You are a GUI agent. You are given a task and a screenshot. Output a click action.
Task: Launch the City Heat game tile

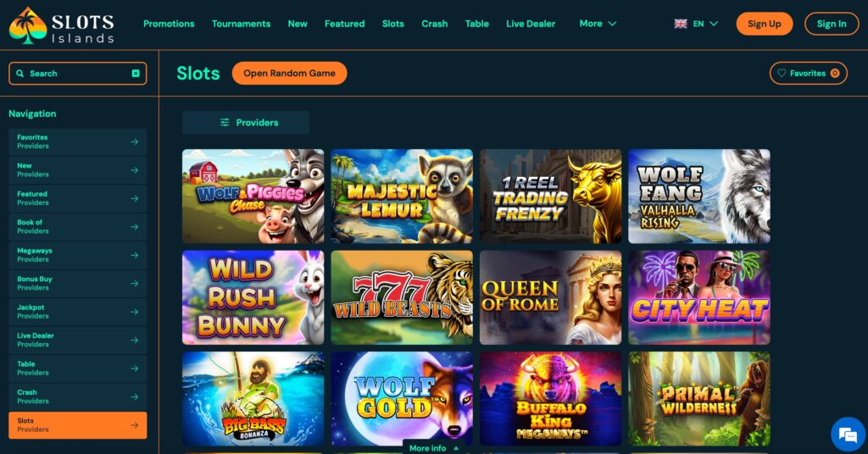click(699, 297)
